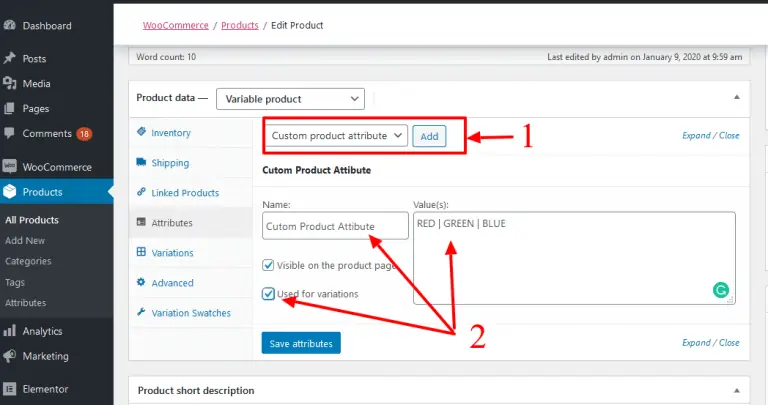Viewport: 768px width, 405px height.
Task: Click the Advanced gear icon
Action: point(142,282)
